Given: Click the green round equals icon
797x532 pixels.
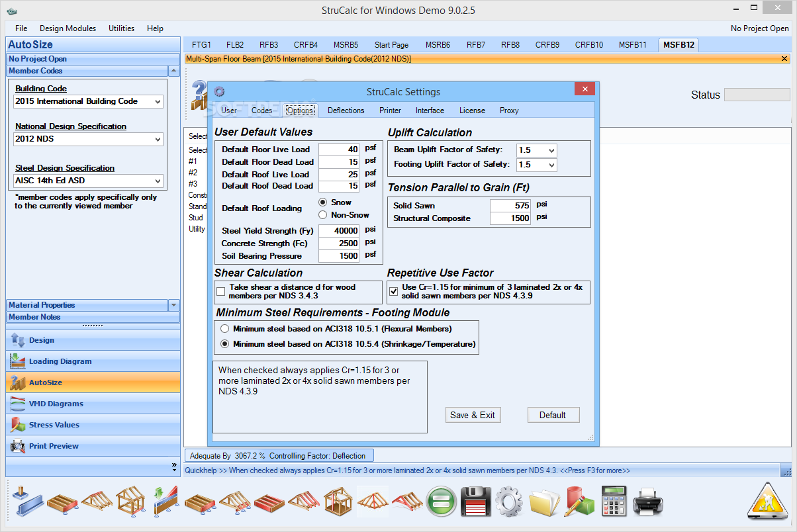Looking at the screenshot, I should point(441,502).
